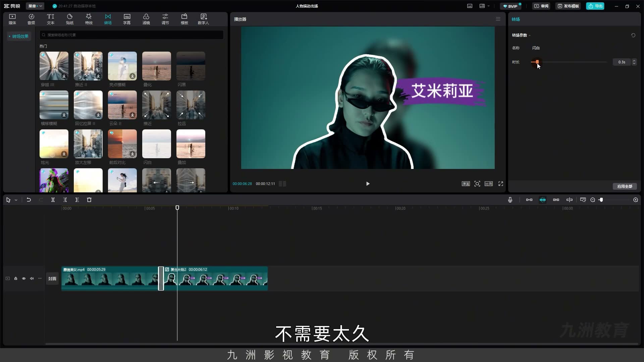Open the player panel hamburger menu
644x362 pixels.
coord(498,19)
